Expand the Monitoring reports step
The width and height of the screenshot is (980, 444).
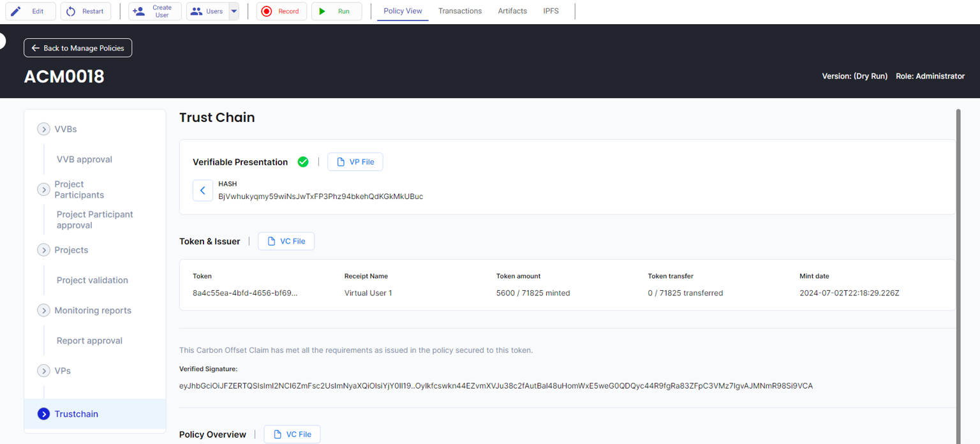43,311
